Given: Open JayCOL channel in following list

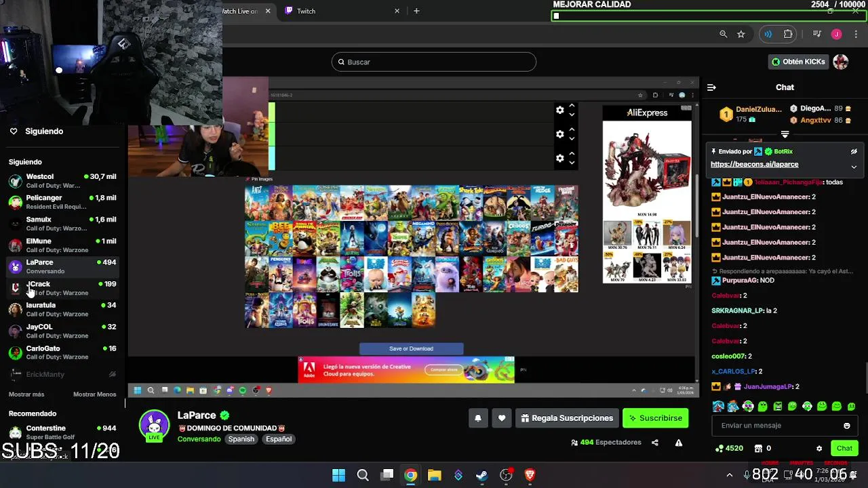Looking at the screenshot, I should [62, 331].
